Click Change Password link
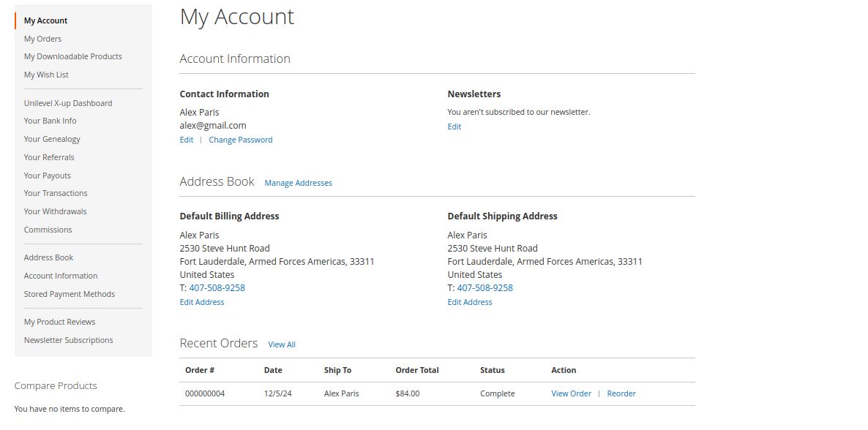868x430 pixels. coord(240,140)
